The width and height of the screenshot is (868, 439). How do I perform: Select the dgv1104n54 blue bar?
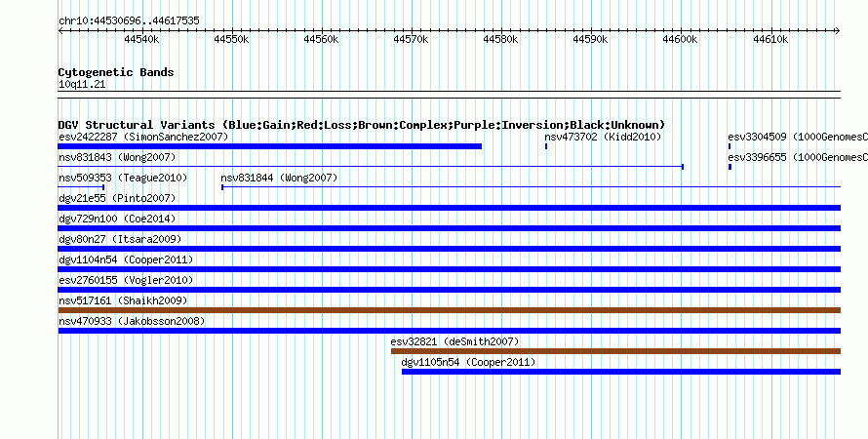[x=450, y=269]
